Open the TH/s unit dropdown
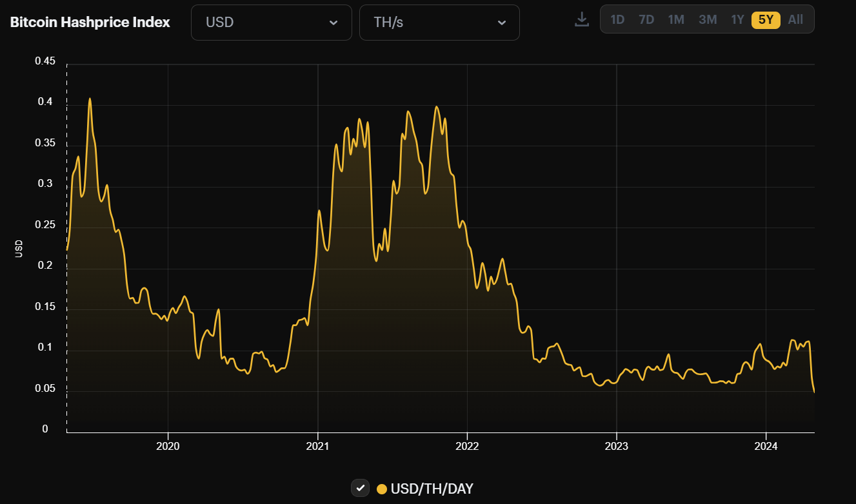856x504 pixels. tap(439, 23)
